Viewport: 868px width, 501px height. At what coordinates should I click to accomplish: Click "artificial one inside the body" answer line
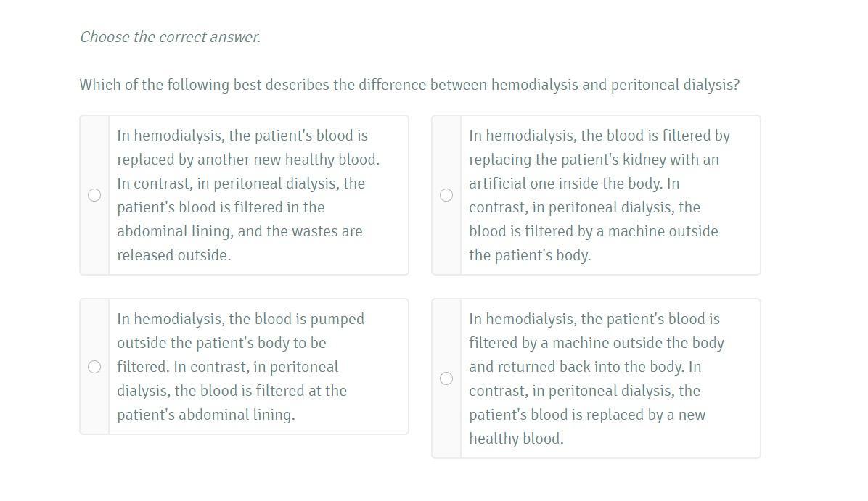(x=573, y=183)
